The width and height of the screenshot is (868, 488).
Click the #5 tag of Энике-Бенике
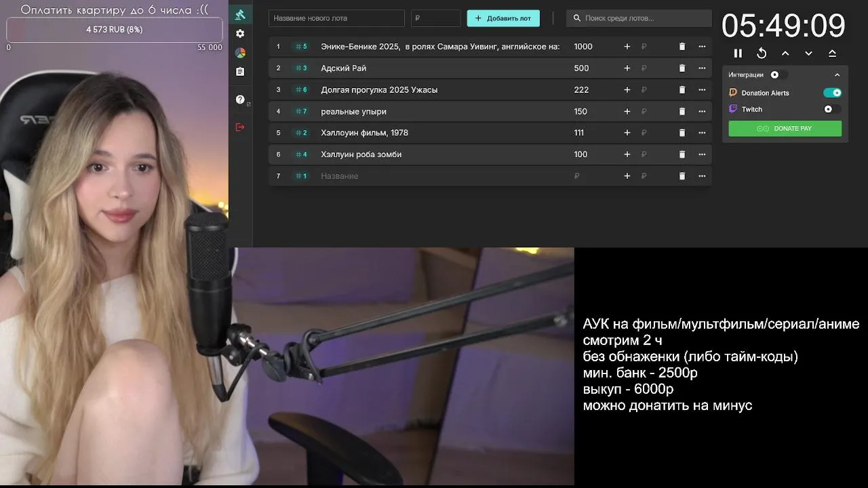click(301, 47)
